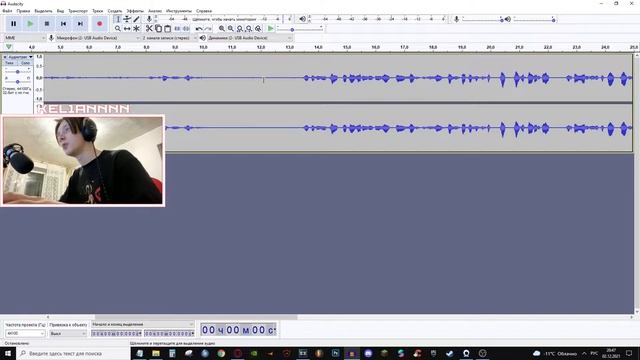Open the microphone recording device dropdown
This screenshot has height=360, width=640.
point(97,38)
